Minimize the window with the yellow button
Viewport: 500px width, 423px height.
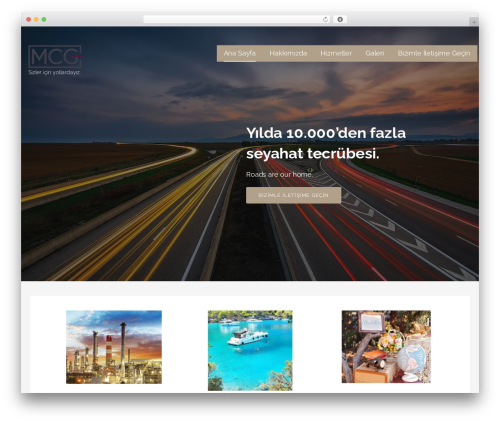36,19
